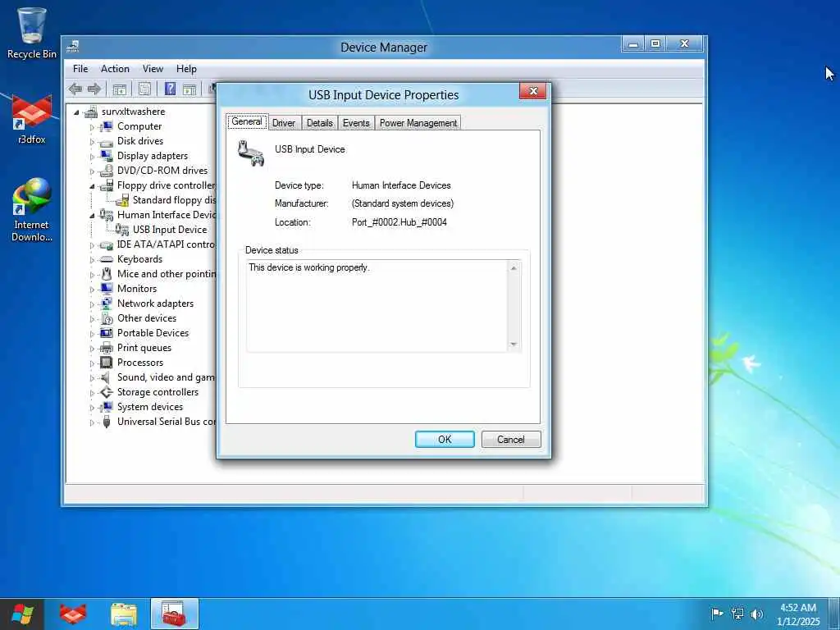Image resolution: width=840 pixels, height=630 pixels.
Task: Select the Processors chip icon
Action: [x=107, y=363]
